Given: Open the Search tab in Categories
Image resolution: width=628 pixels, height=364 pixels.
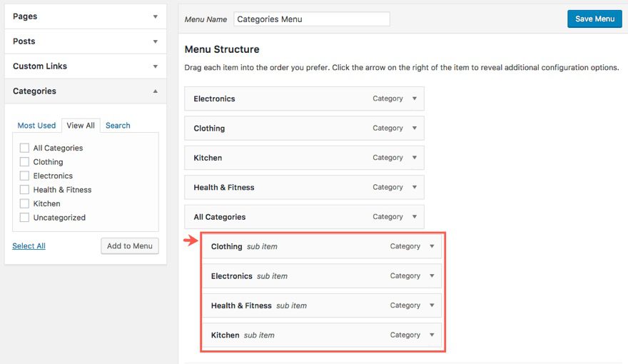Looking at the screenshot, I should 118,126.
